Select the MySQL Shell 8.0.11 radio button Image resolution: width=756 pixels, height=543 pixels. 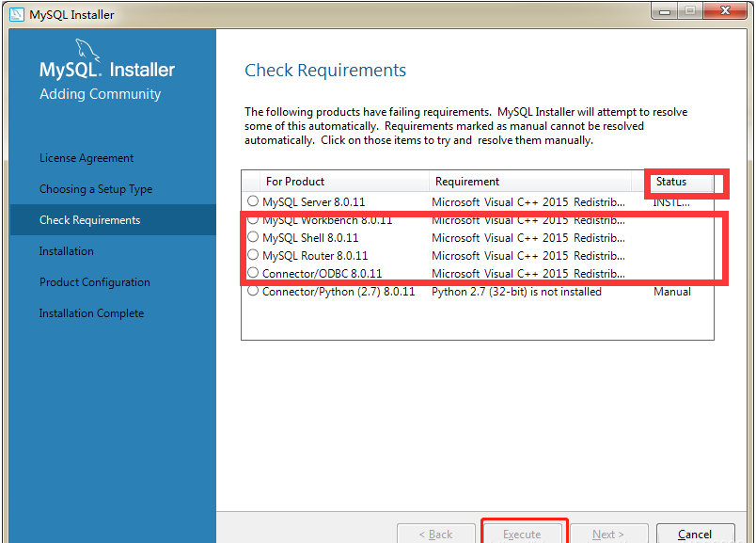[x=252, y=237]
